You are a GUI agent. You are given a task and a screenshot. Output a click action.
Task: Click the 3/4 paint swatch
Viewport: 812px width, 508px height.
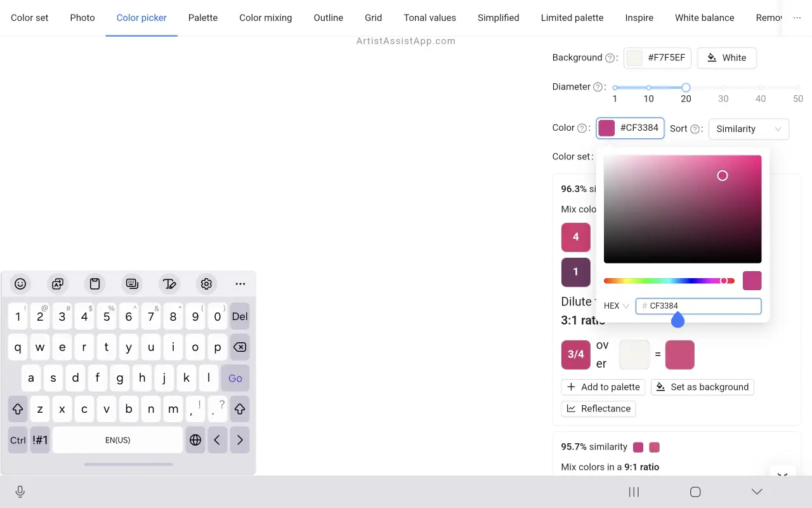pos(576,354)
